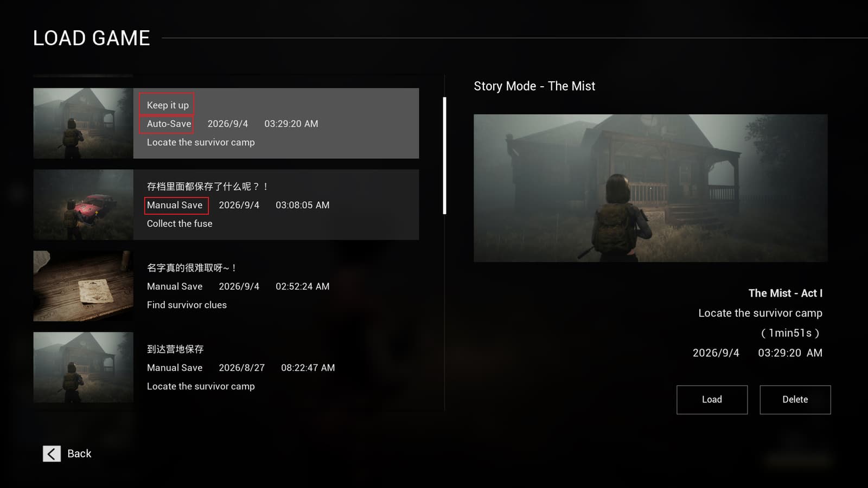Click the '( 1min51s )' playtime text
868x488 pixels.
(790, 333)
